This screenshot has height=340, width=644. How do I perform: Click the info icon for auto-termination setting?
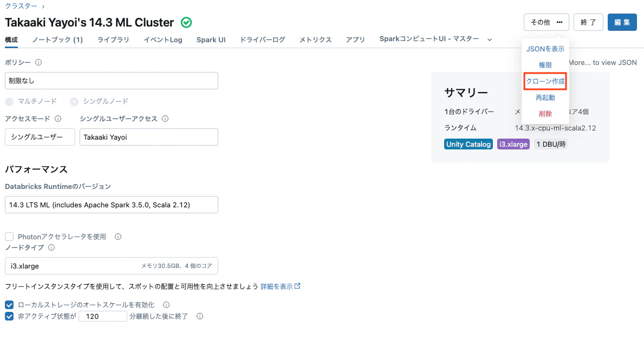200,316
